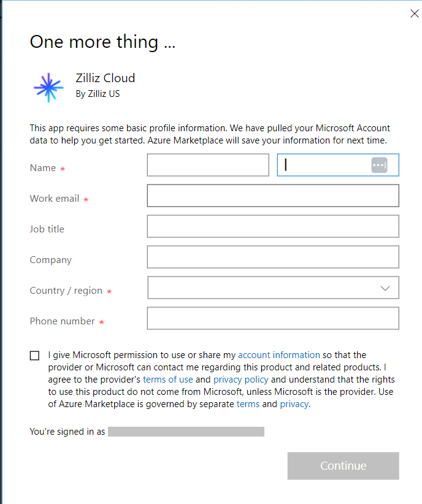
Task: Click the Zilliz Cloud app title
Action: tap(105, 78)
